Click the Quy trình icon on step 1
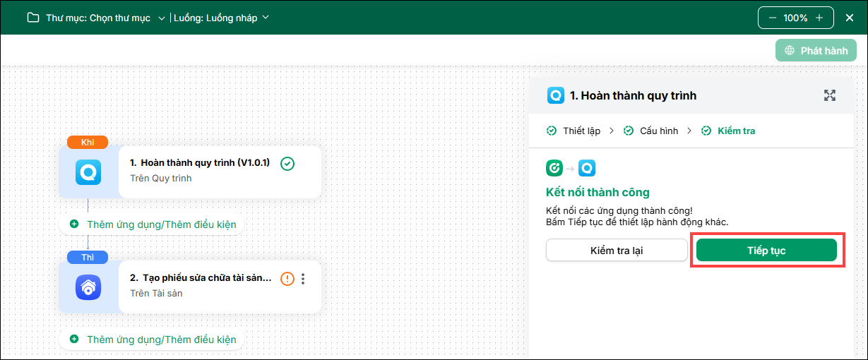Screen dimensions: 868x360 [x=89, y=172]
